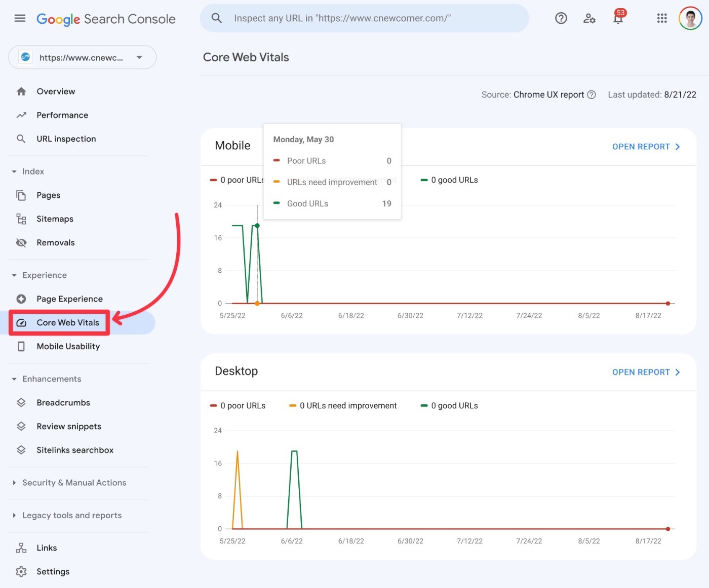Click the Sitemaps tree icon
This screenshot has width=709, height=588.
21,219
